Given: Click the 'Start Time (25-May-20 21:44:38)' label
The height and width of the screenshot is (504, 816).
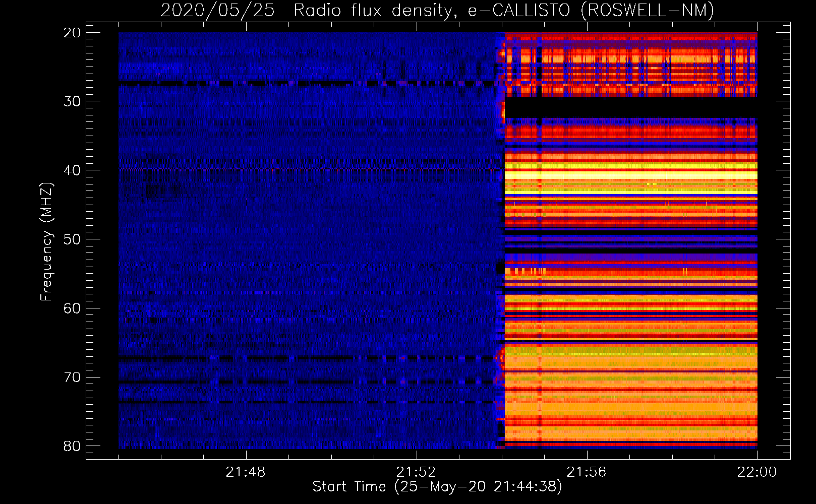Looking at the screenshot, I should (437, 487).
